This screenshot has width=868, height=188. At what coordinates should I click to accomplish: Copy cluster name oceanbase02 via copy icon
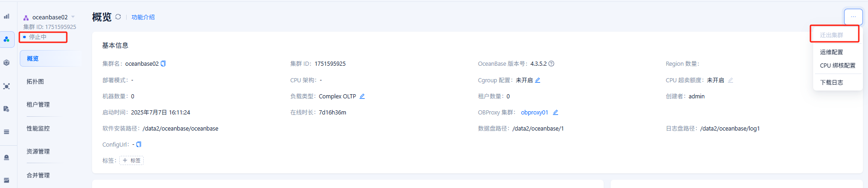(163, 64)
